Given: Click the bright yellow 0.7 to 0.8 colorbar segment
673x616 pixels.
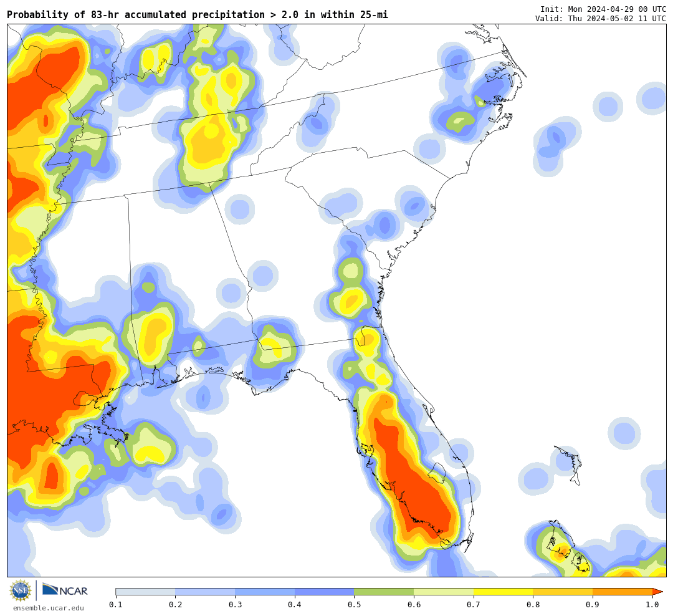Looking at the screenshot, I should [x=504, y=592].
